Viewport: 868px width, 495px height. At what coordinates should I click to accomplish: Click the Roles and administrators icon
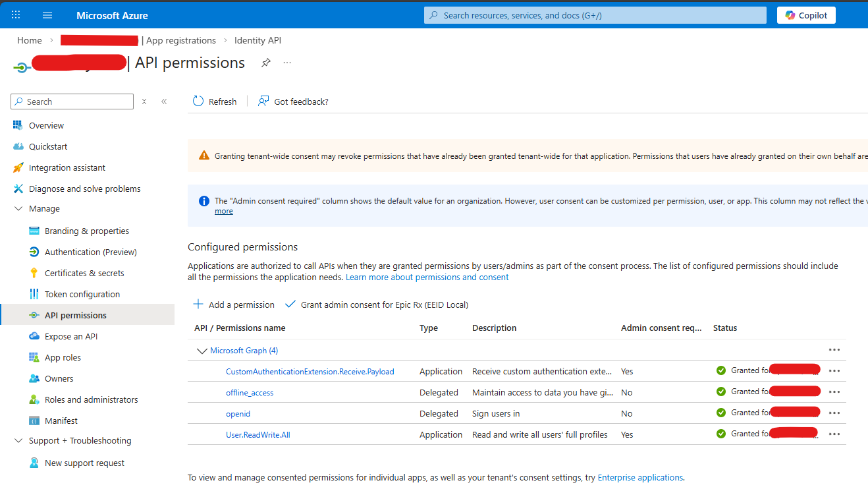(x=34, y=399)
